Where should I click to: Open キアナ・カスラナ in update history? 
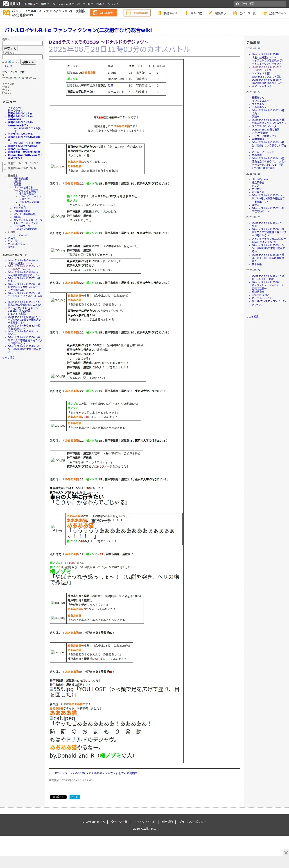point(261,86)
